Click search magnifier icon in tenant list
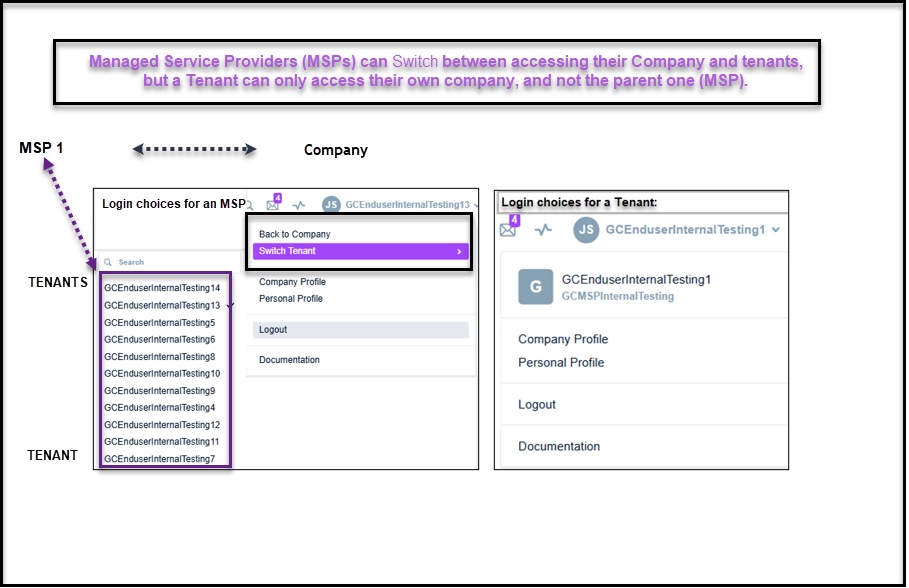The width and height of the screenshot is (909, 588). pos(108,262)
